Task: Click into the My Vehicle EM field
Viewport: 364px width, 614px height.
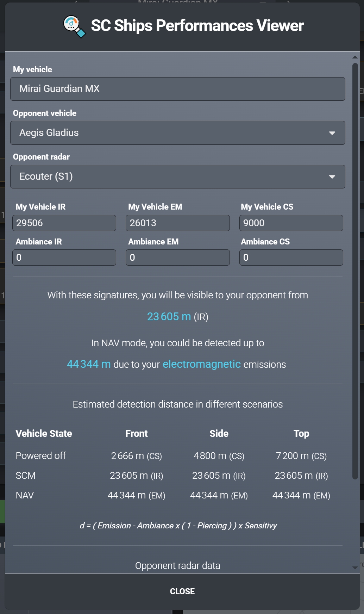Action: [x=177, y=223]
